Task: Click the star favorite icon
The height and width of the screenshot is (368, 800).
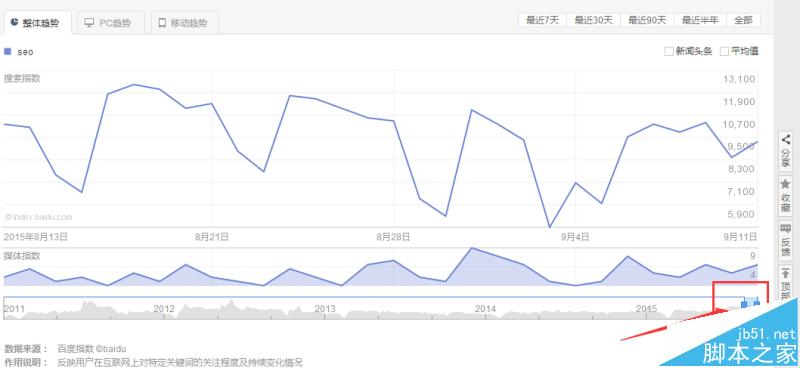Action: click(x=786, y=184)
